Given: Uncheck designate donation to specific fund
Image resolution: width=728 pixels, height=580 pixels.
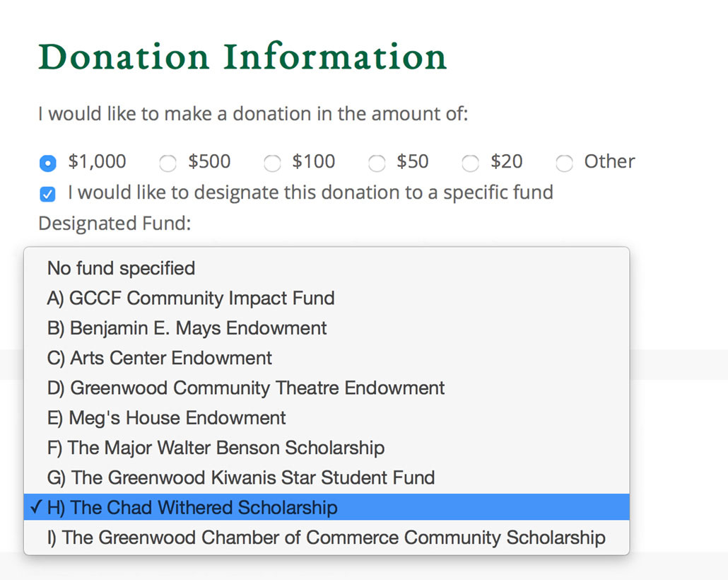Looking at the screenshot, I should (47, 194).
